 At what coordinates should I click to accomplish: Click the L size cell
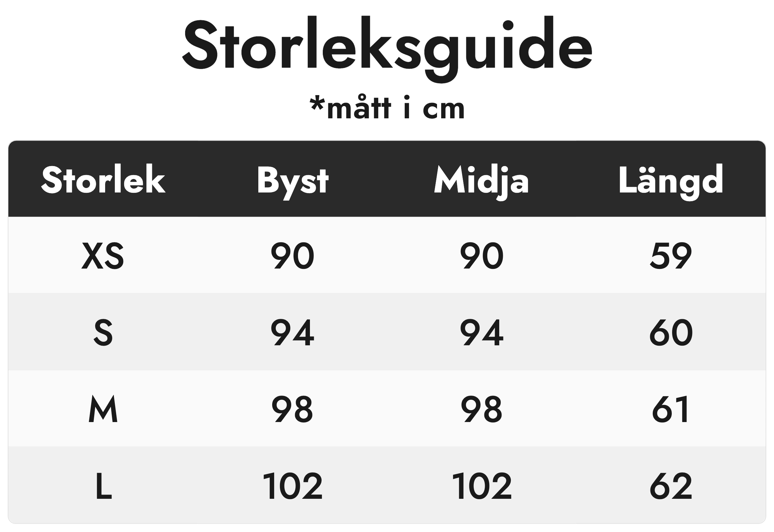coord(104,486)
